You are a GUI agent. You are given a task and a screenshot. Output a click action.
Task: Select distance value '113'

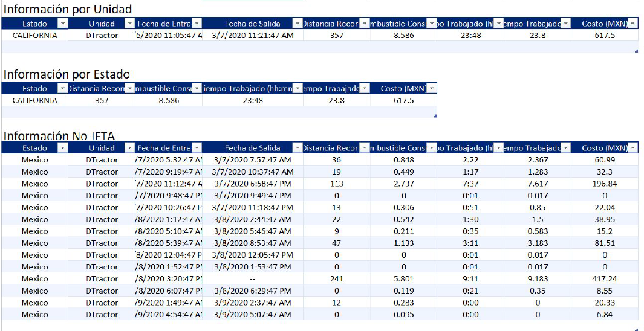pyautogui.click(x=337, y=184)
